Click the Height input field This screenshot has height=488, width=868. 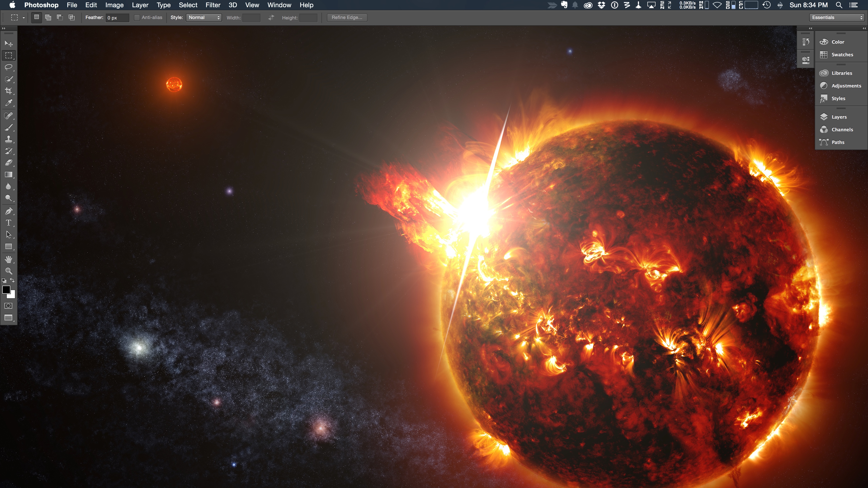point(308,18)
